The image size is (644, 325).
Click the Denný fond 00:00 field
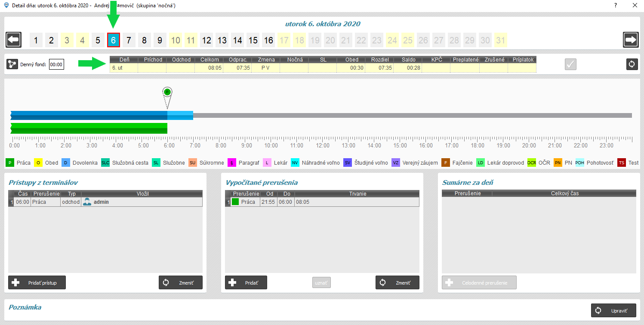(x=56, y=64)
